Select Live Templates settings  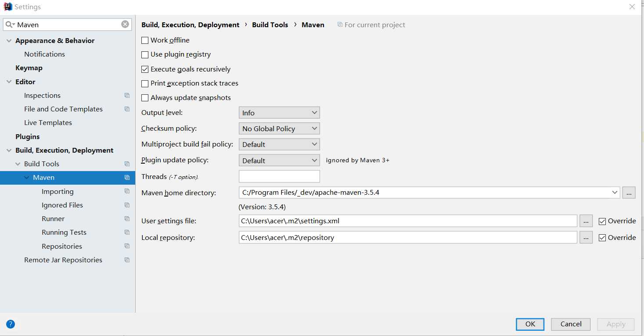pyautogui.click(x=48, y=123)
